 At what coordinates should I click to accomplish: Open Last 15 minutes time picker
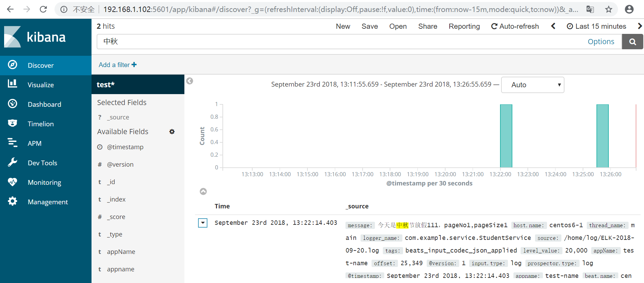click(596, 26)
